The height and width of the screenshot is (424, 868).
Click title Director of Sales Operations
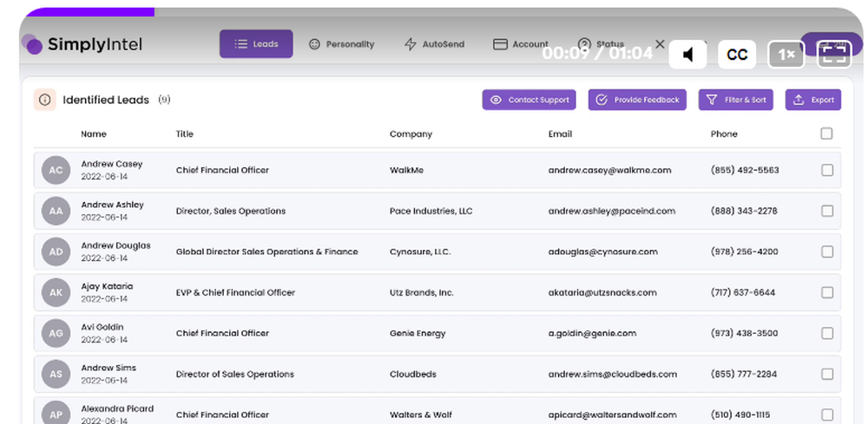coord(234,375)
